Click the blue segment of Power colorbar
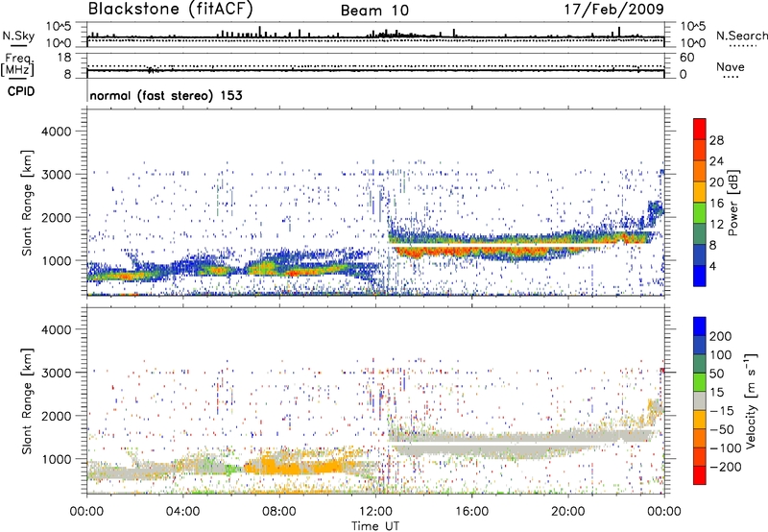This screenshot has height=532, width=768. (x=700, y=276)
